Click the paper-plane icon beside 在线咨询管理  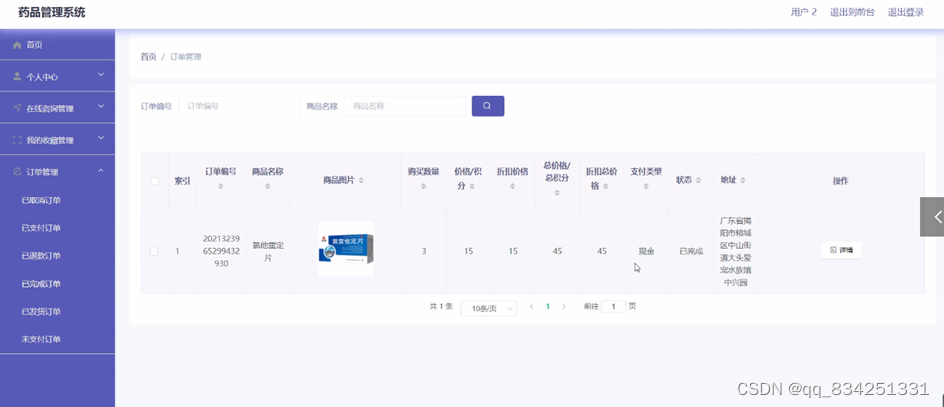(17, 108)
